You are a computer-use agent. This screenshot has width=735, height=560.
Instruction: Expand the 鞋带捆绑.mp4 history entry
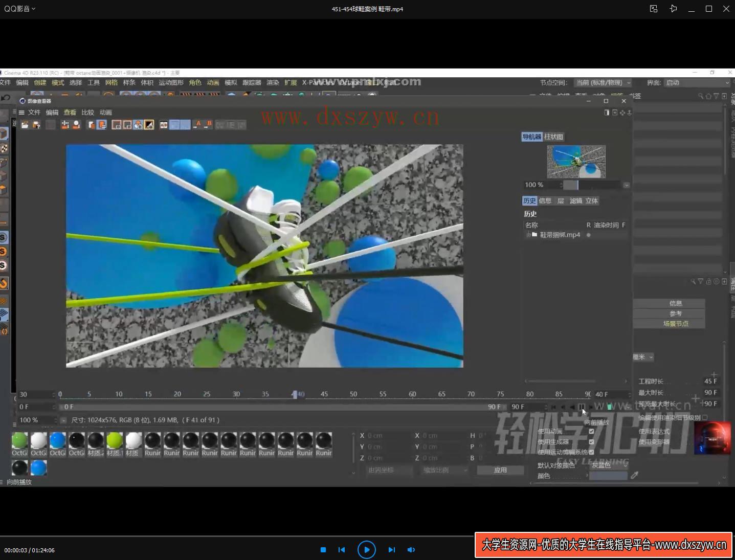click(x=528, y=235)
